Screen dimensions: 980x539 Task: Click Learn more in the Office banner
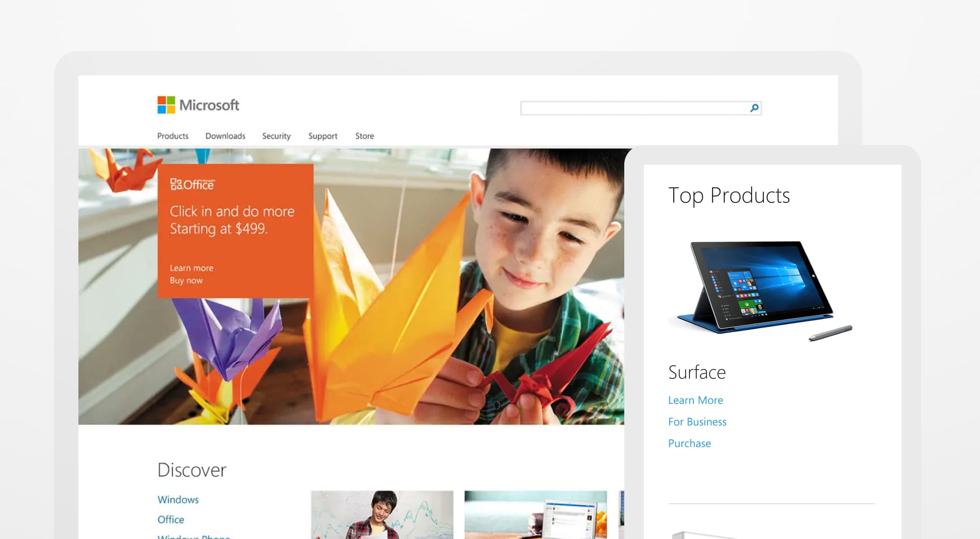coord(192,268)
